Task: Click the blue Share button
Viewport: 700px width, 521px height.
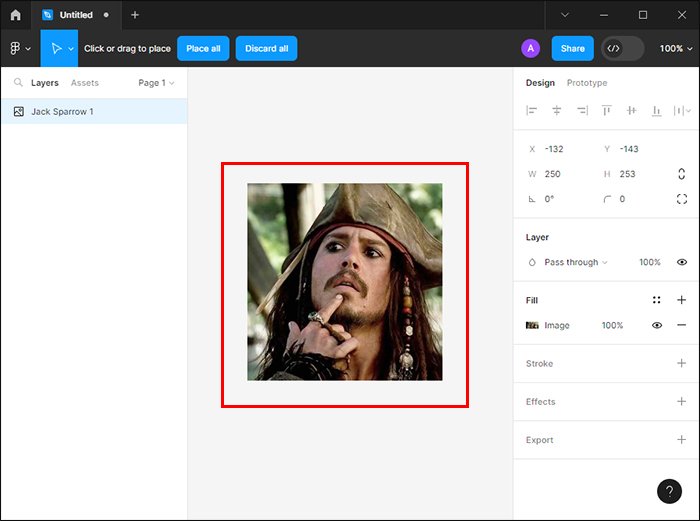Action: [x=572, y=48]
